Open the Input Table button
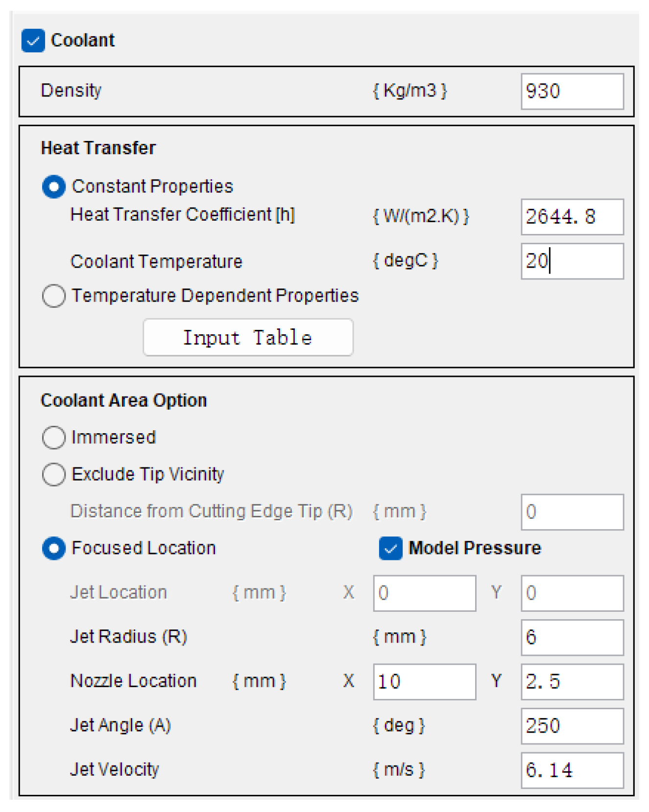The width and height of the screenshot is (649, 812). (x=248, y=337)
